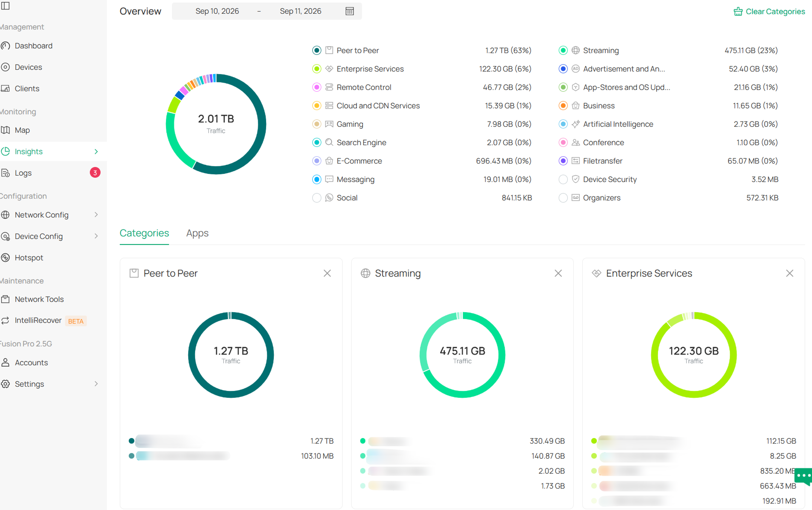
Task: Click the Sep 11, 2026 end date
Action: pos(300,11)
